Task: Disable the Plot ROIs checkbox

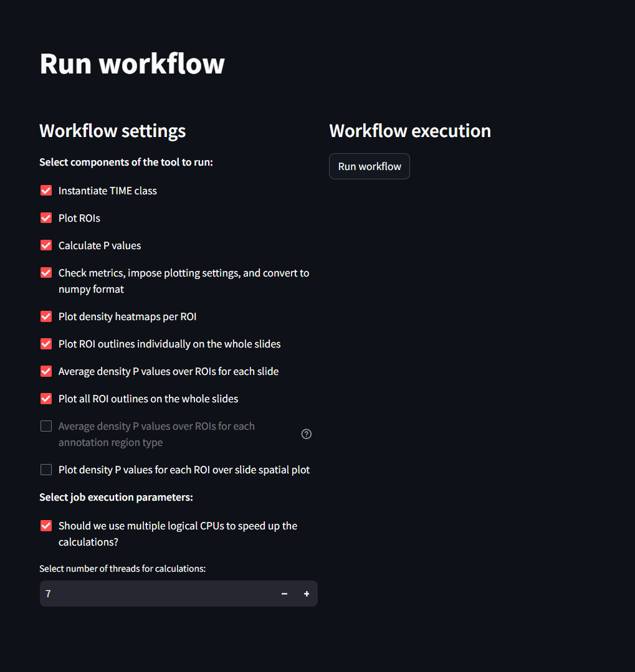Action: (46, 218)
